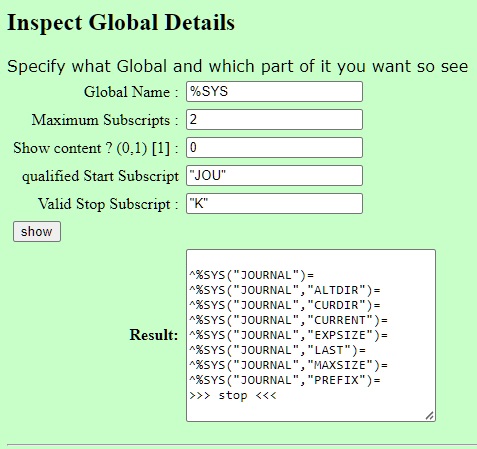
Task: Place cursor on the ALTDIR result line
Action: [285, 290]
